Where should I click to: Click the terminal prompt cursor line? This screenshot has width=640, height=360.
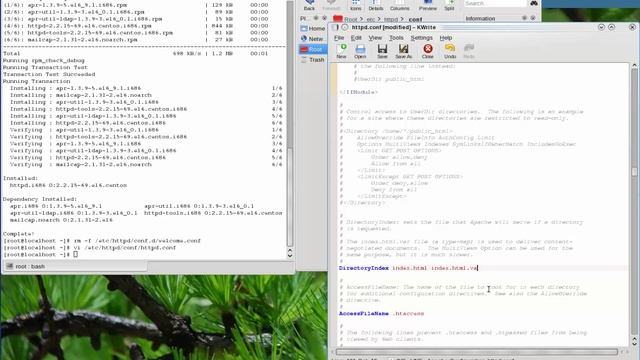pos(40,255)
